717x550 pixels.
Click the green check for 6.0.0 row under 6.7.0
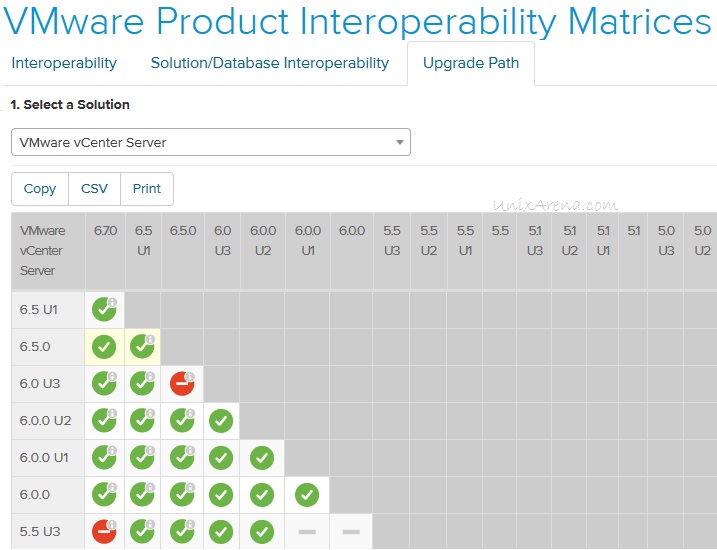pos(104,495)
